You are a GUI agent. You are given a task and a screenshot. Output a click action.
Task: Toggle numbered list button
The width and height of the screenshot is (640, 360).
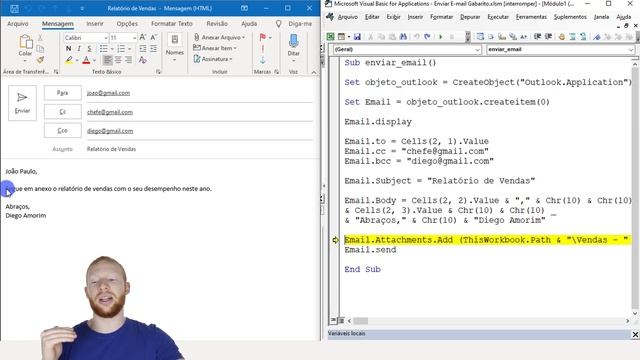[x=121, y=49]
